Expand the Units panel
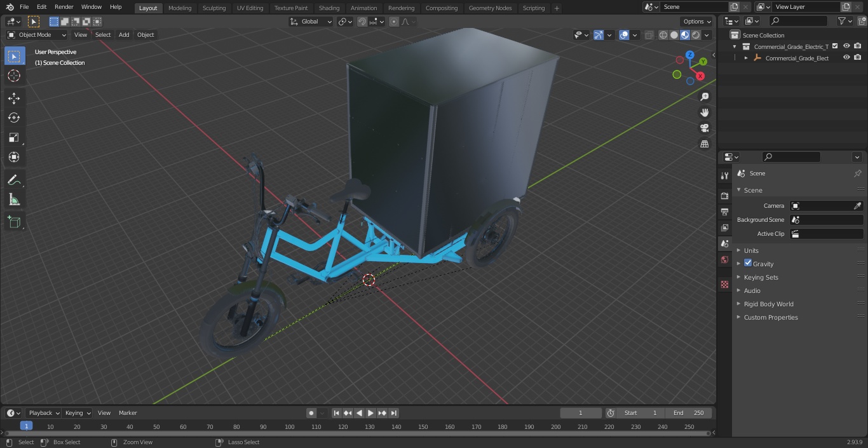 point(751,250)
